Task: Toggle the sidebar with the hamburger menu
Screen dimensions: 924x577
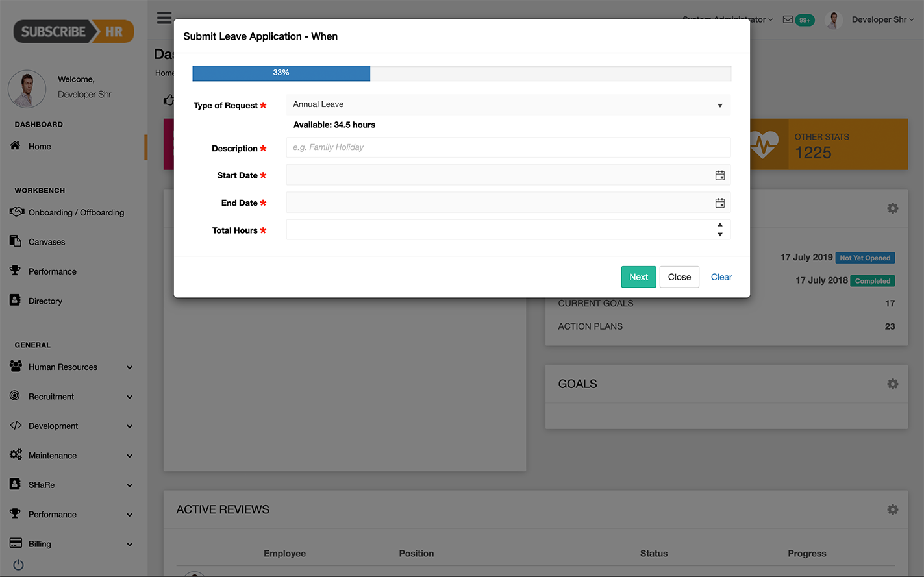Action: pos(164,18)
